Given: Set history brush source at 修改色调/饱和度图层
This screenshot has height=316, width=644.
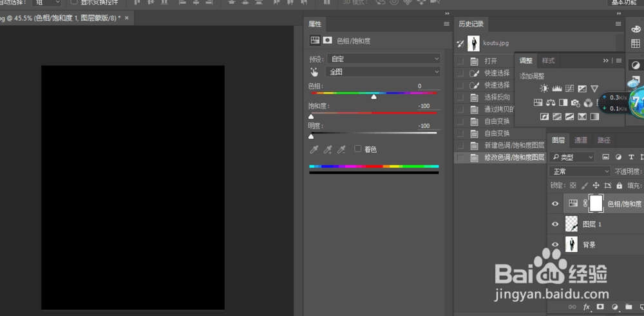Looking at the screenshot, I should coord(460,157).
